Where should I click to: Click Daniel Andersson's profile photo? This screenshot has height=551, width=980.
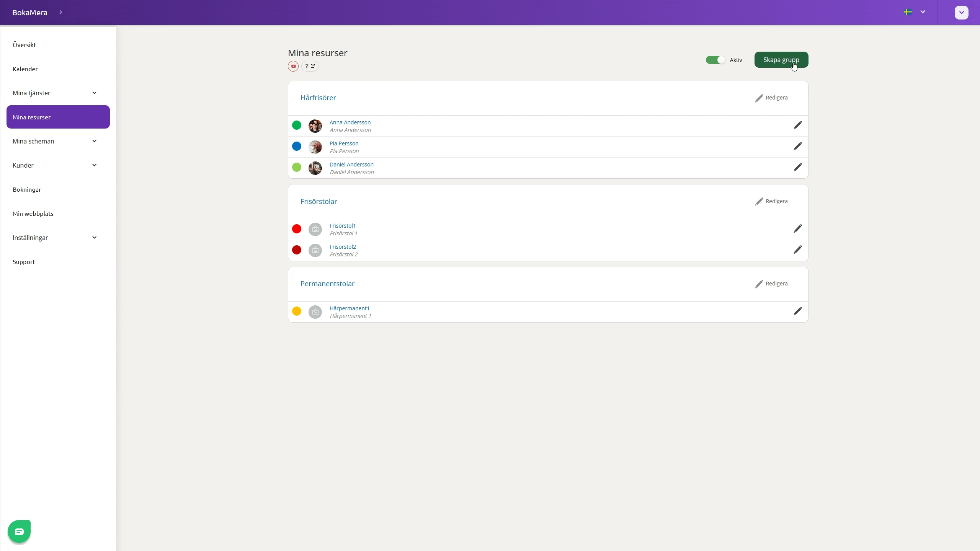click(315, 168)
